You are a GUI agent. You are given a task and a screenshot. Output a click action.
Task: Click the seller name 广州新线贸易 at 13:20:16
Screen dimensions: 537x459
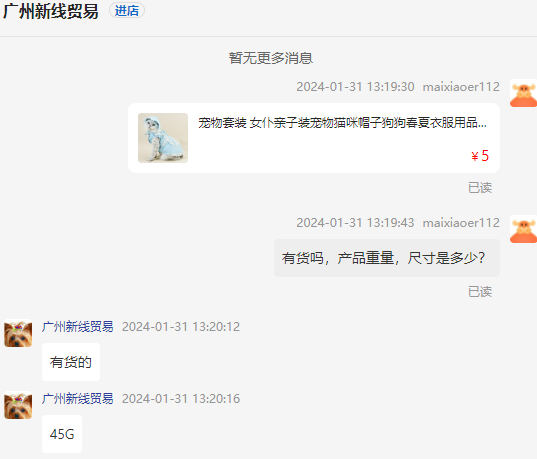pos(77,398)
